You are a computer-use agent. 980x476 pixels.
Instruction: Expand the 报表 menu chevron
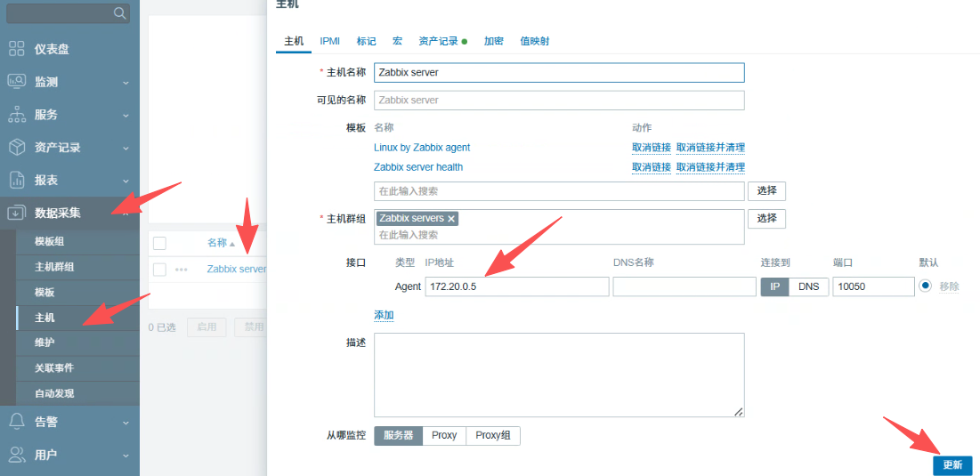[x=126, y=181]
